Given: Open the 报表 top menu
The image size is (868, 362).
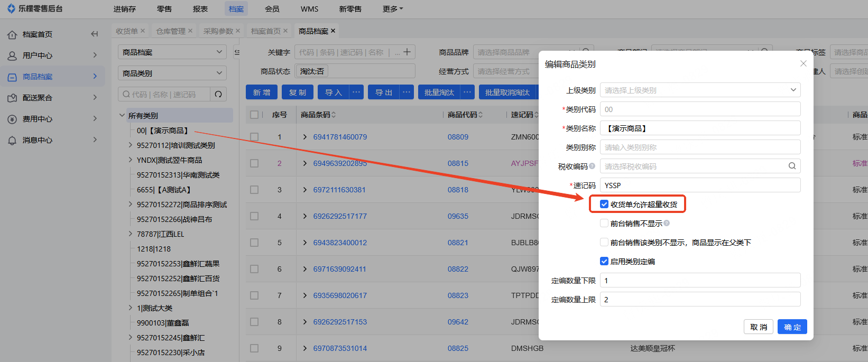Looking at the screenshot, I should (x=200, y=9).
